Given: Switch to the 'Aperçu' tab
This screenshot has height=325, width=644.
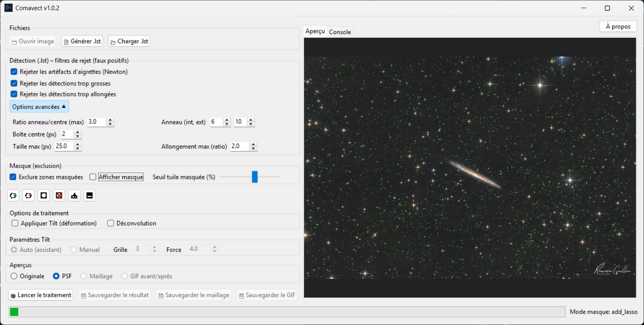Looking at the screenshot, I should 315,31.
